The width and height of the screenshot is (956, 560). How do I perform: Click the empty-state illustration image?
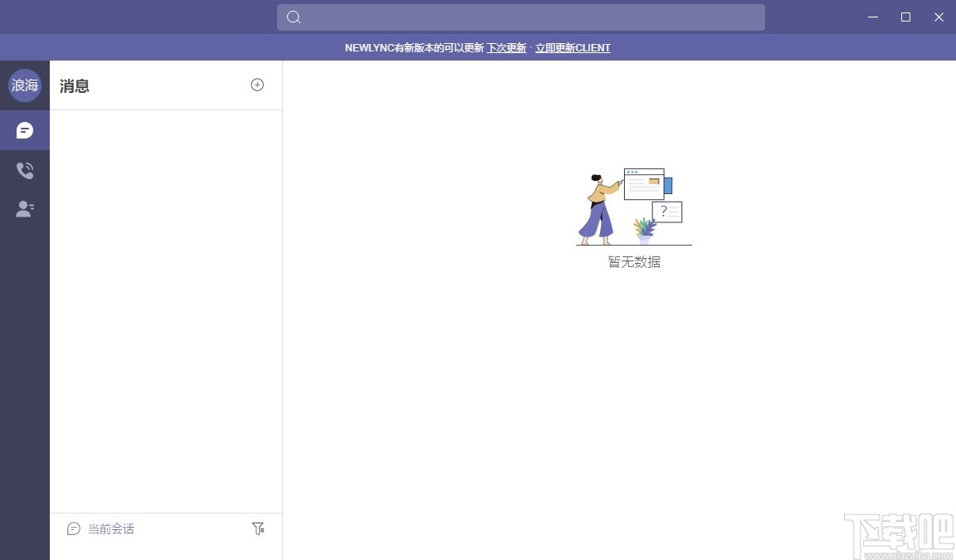[633, 203]
